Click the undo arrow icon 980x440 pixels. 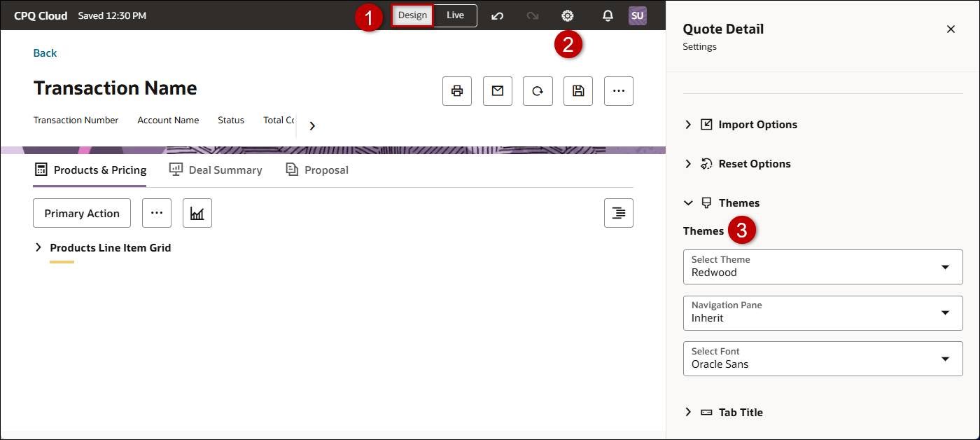(x=497, y=15)
